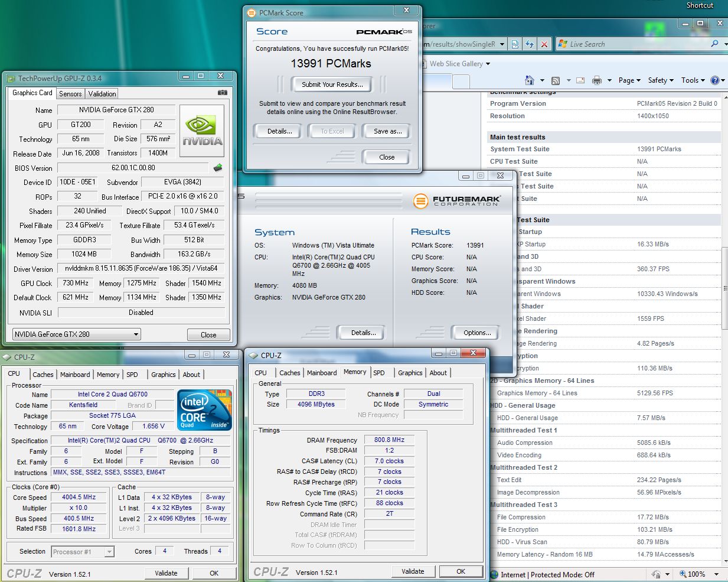Click OK in right CPU-Z window
The image size is (728, 582).
point(461,571)
